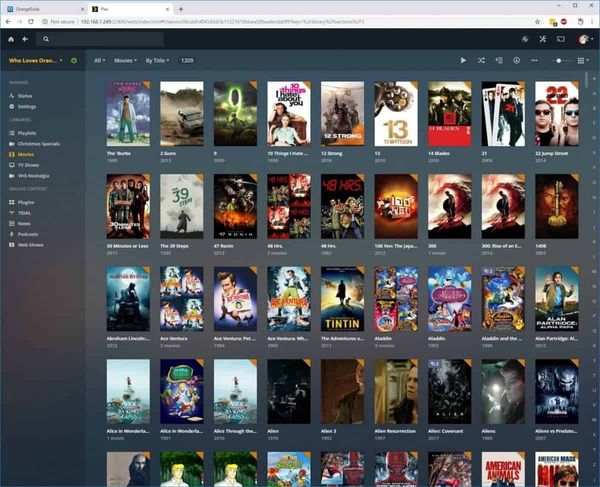Open the 47 Ronin poster
The image size is (600, 487).
pyautogui.click(x=235, y=206)
